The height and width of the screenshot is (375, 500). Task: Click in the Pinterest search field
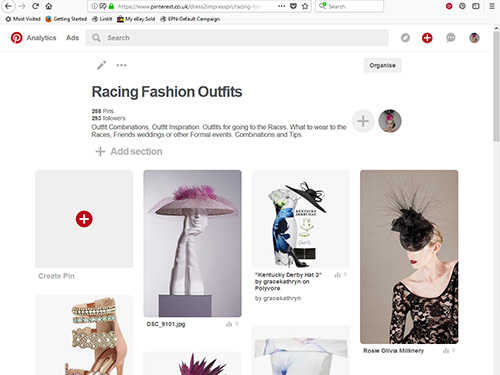[x=237, y=38]
